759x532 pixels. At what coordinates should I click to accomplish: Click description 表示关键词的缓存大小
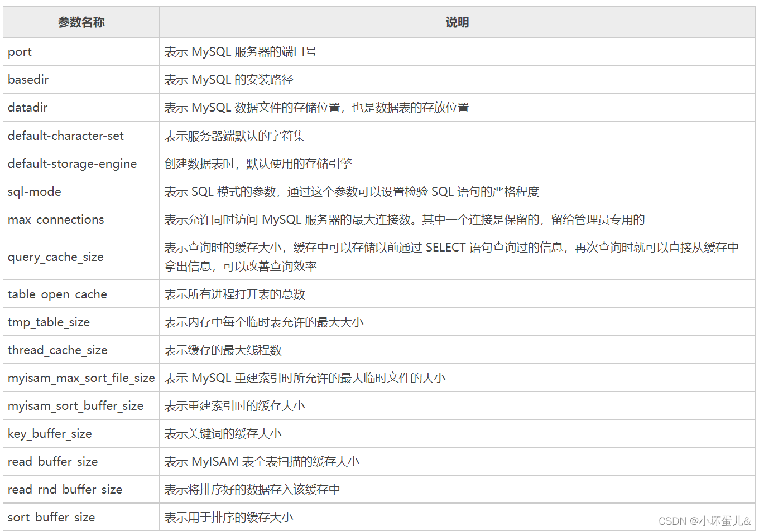tap(223, 433)
